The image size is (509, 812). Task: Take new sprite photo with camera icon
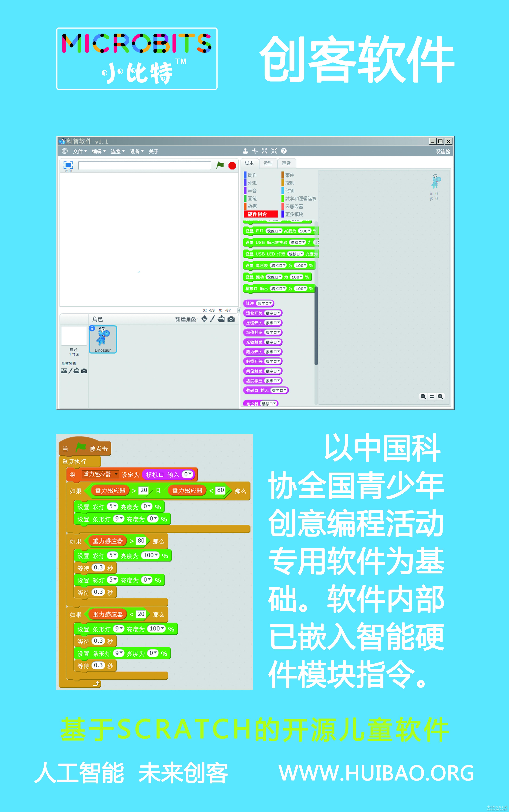click(231, 319)
